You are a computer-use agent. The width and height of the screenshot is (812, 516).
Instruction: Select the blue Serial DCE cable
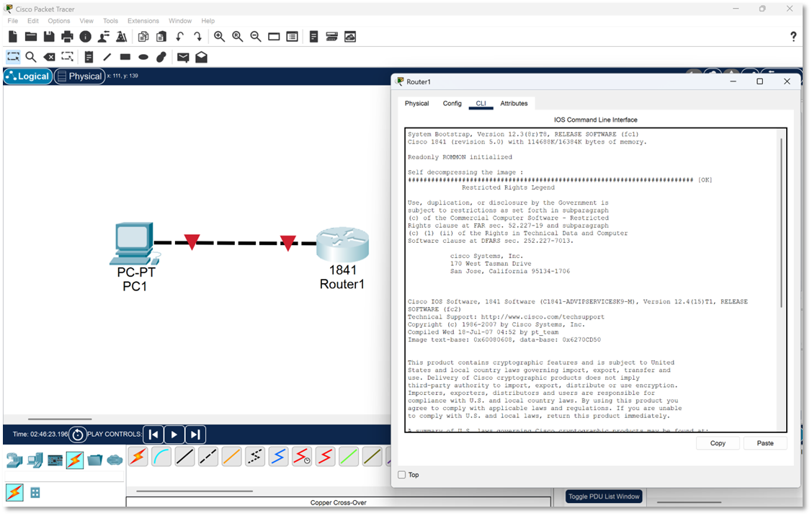coord(279,457)
